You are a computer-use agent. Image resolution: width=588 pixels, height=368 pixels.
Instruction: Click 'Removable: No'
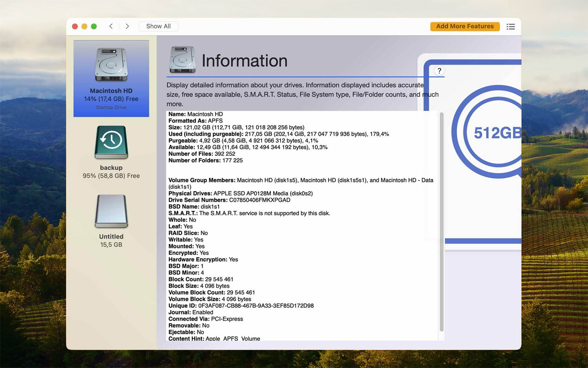[189, 326]
